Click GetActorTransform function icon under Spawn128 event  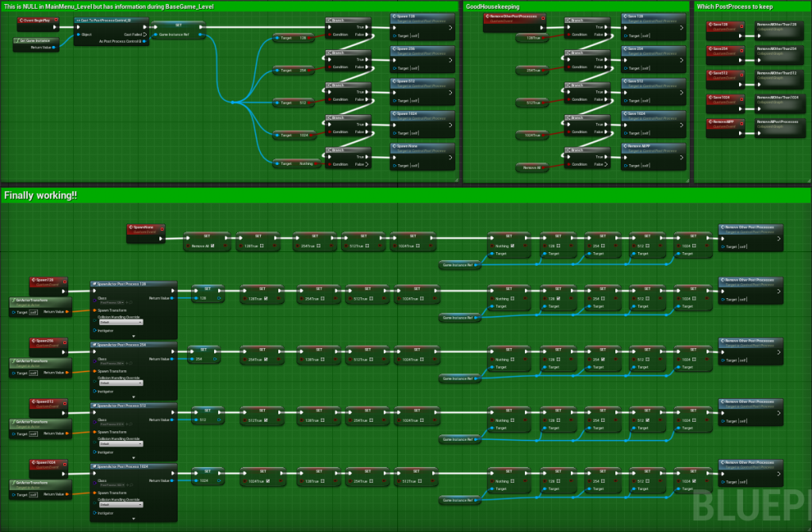[13, 300]
